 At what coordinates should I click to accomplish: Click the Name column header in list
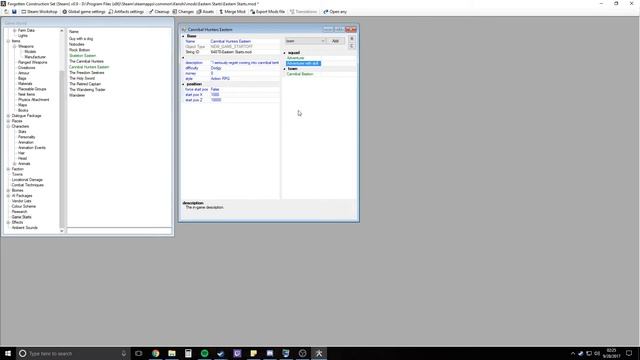[x=74, y=31]
